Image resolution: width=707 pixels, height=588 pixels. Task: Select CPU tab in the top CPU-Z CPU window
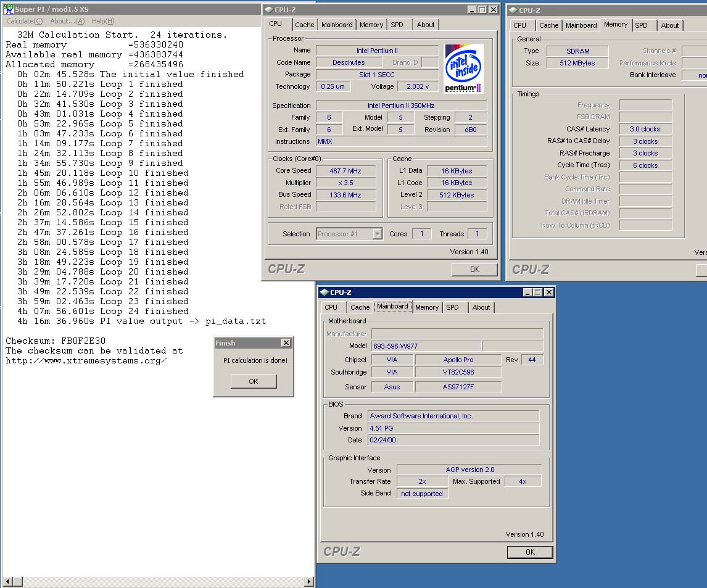276,24
